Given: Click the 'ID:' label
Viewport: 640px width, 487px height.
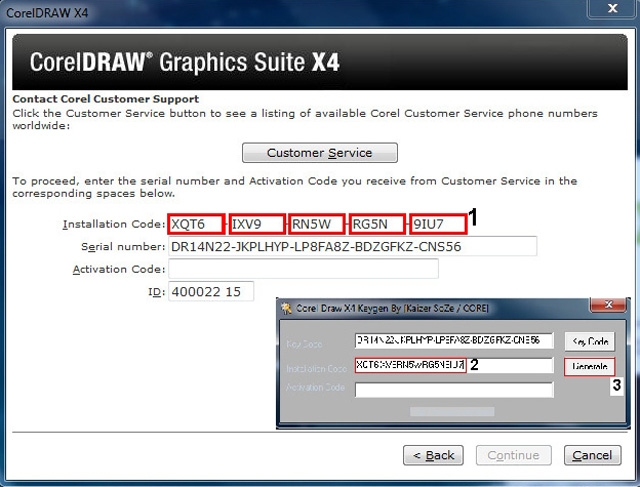Looking at the screenshot, I should (156, 292).
